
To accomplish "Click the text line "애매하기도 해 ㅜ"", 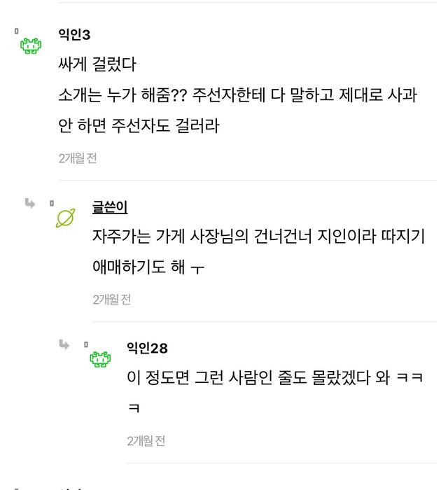I will (x=148, y=267).
